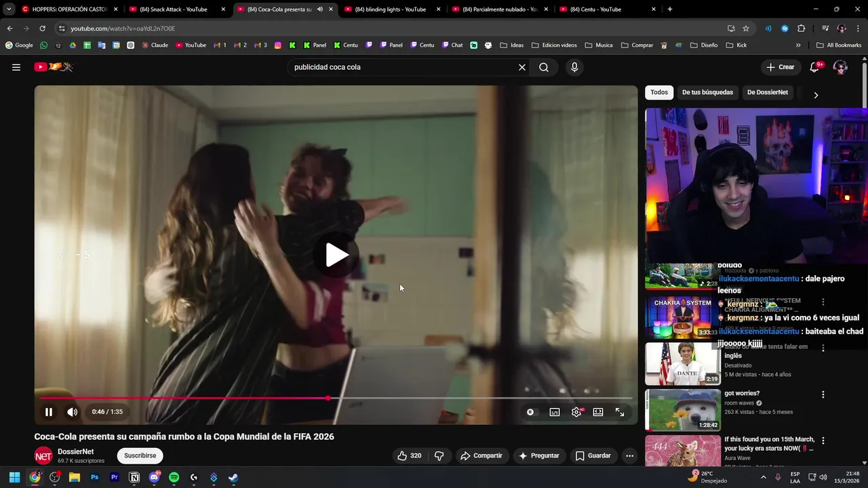This screenshot has height=488, width=868.
Task: Open All Bookmarks folder
Action: pos(839,45)
